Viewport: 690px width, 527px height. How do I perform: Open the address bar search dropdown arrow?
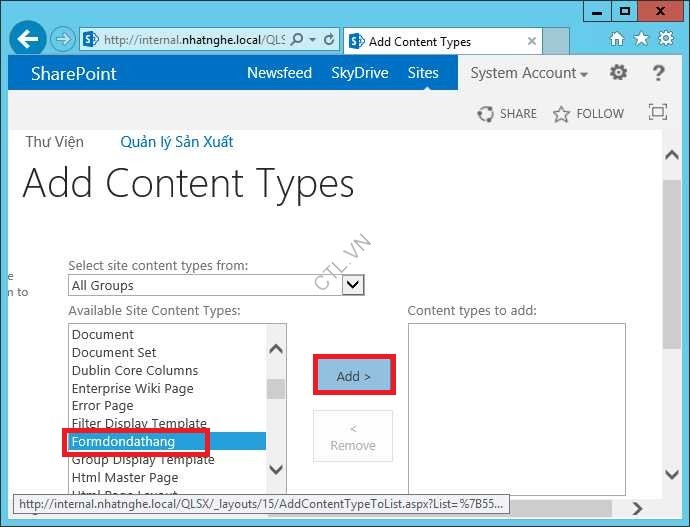pos(313,41)
